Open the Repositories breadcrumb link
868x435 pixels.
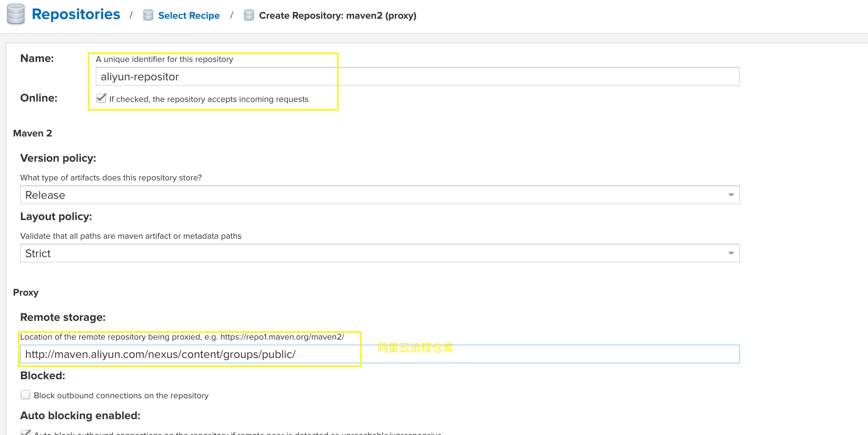coord(76,14)
